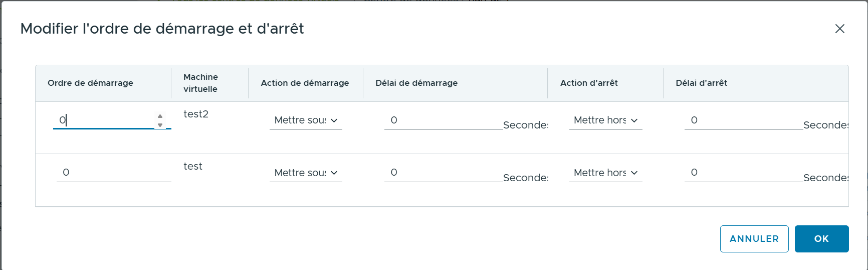The image size is (868, 270).
Task: Close the startup order dialog with X
Action: click(x=839, y=29)
